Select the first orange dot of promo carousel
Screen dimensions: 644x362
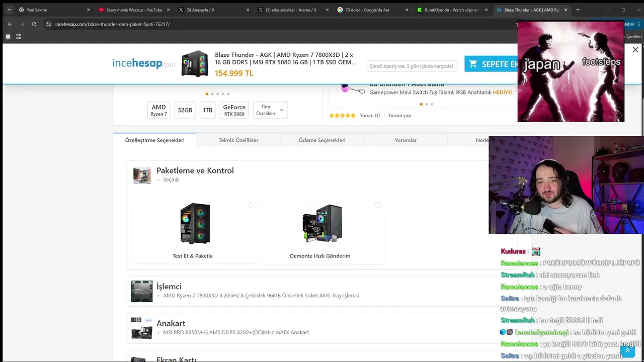coord(421,104)
